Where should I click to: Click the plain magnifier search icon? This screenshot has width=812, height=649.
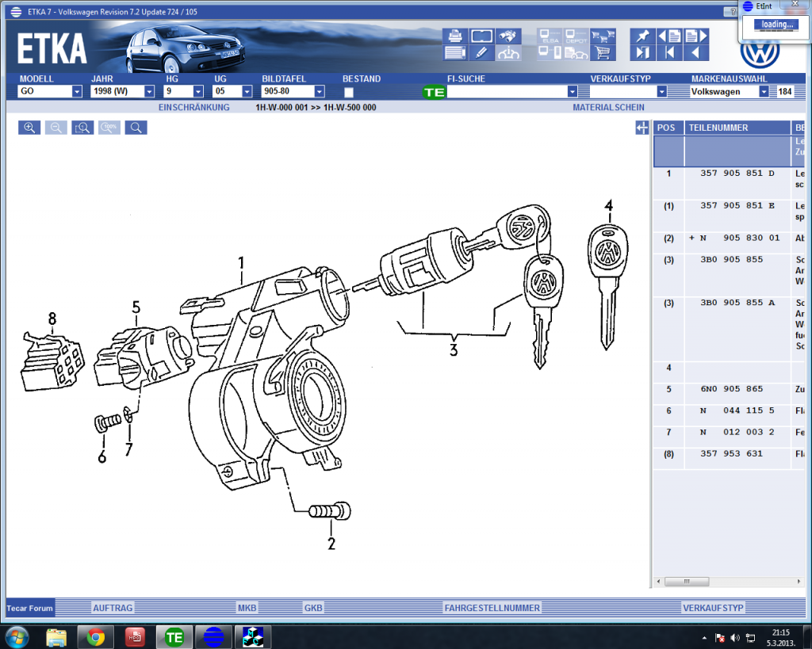point(136,128)
